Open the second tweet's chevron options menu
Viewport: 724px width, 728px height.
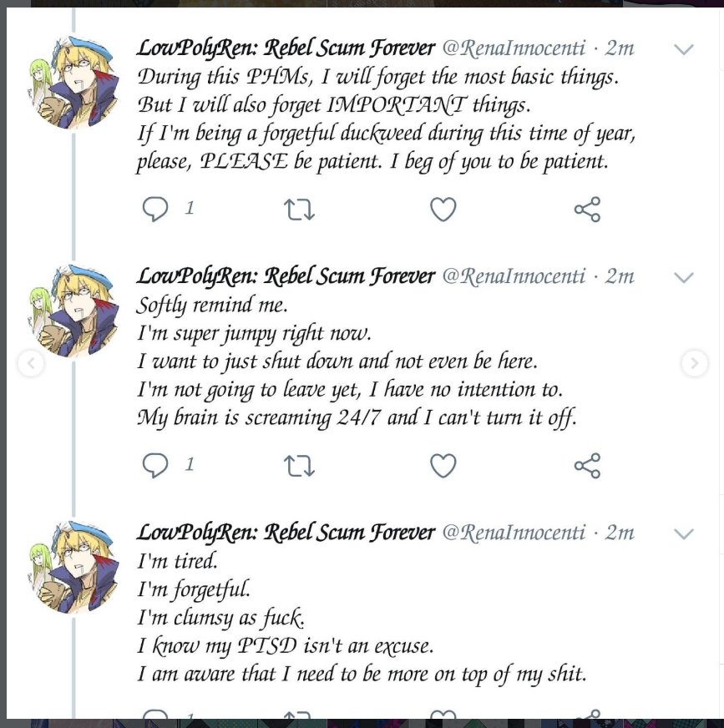tap(684, 278)
